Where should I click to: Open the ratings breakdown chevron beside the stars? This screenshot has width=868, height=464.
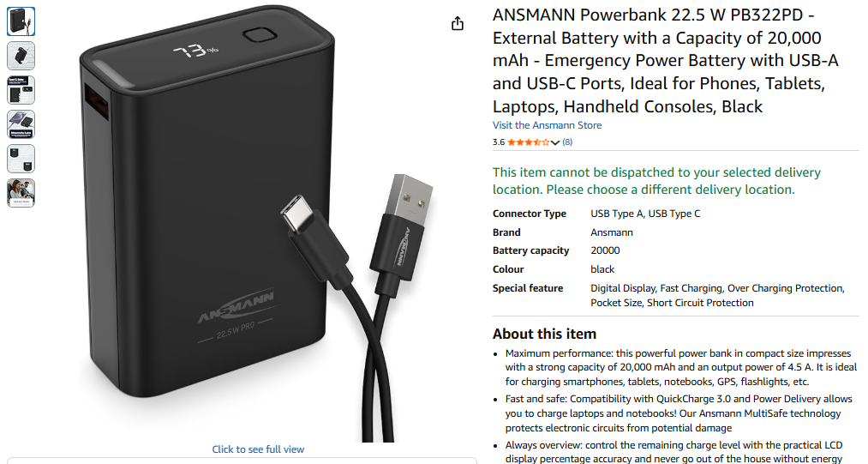pos(555,142)
